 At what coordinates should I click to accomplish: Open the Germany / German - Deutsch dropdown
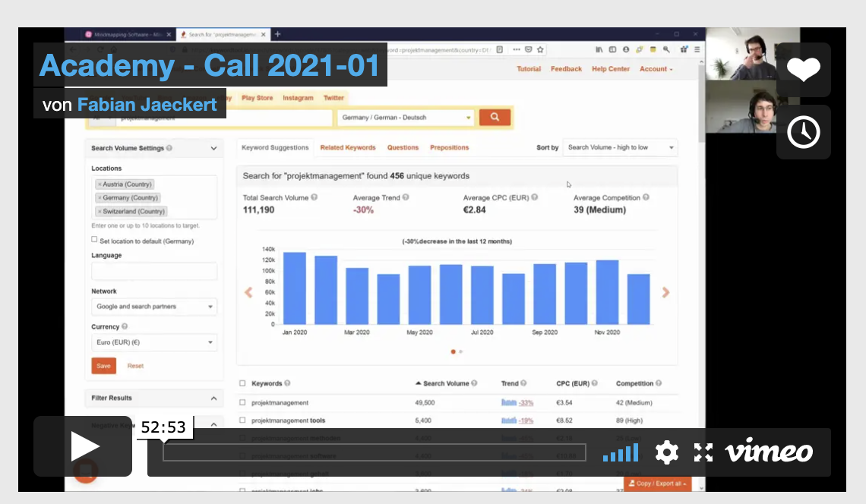tap(406, 118)
